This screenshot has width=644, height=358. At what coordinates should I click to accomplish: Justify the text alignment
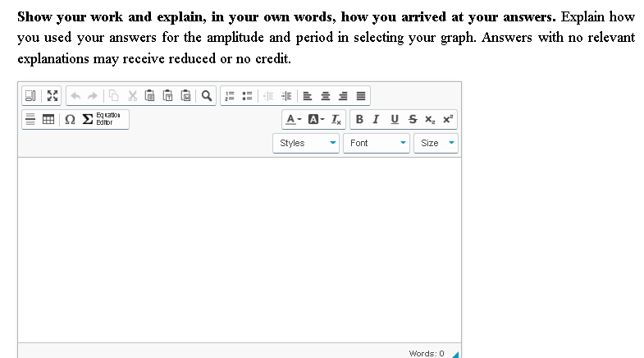pos(361,96)
